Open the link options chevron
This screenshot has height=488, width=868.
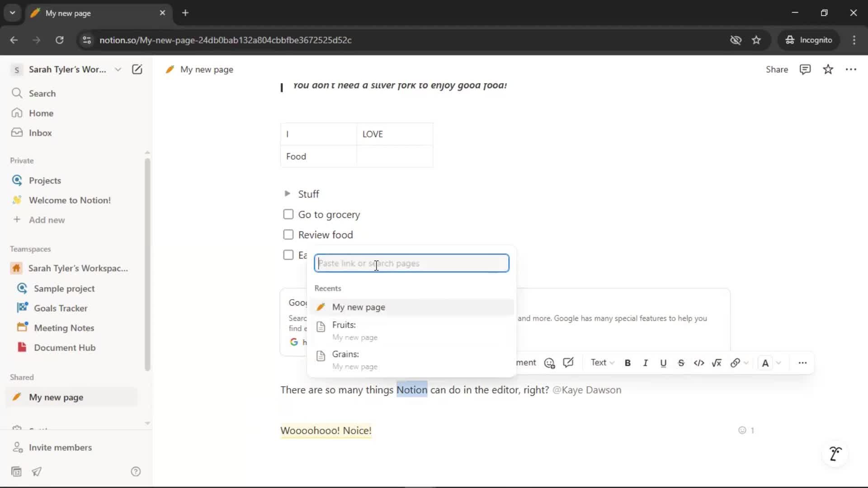(746, 363)
